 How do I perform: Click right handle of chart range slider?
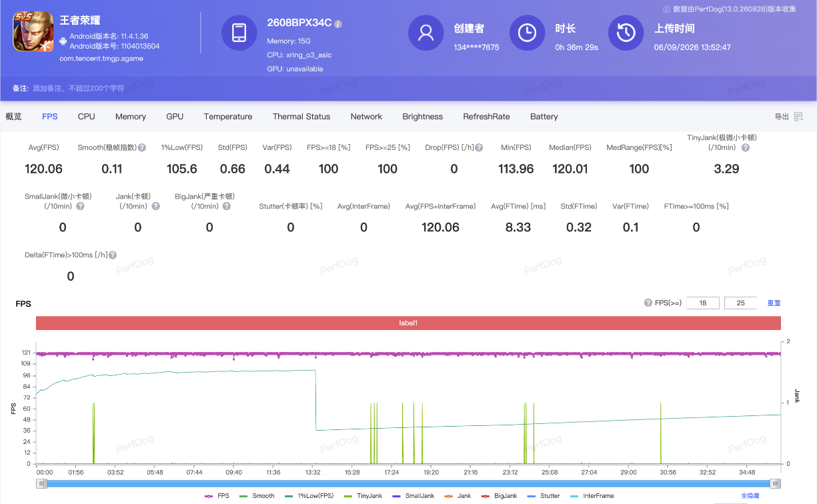tap(775, 483)
